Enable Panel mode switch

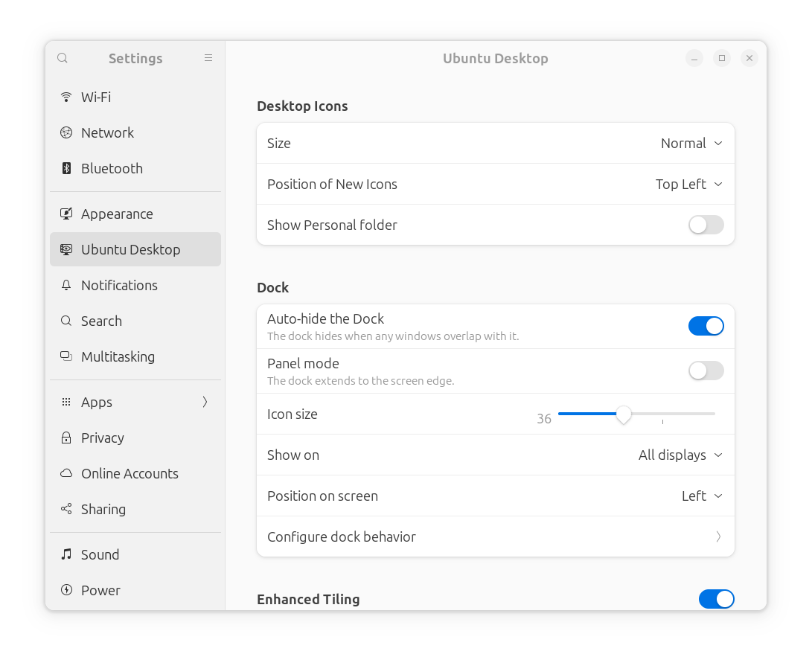(706, 371)
